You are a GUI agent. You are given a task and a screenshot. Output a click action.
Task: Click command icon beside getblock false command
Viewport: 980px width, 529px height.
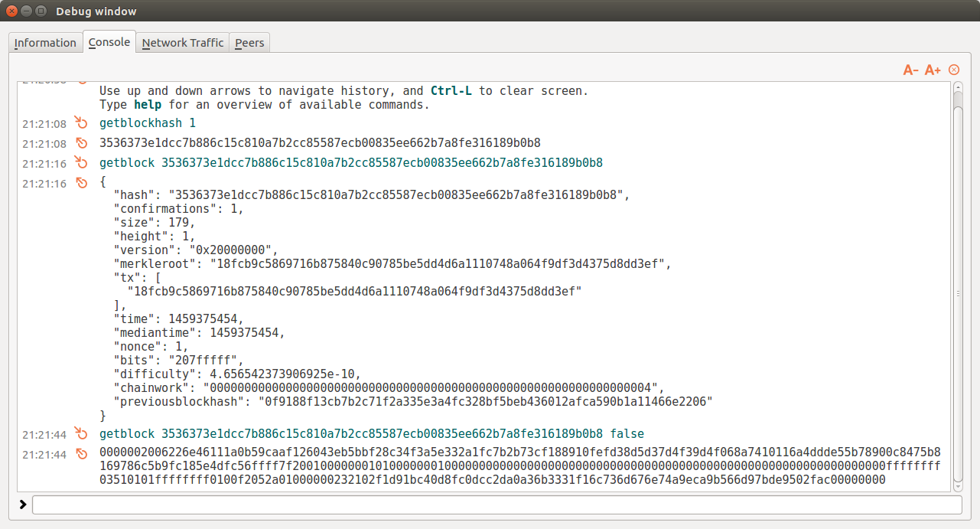tap(82, 433)
